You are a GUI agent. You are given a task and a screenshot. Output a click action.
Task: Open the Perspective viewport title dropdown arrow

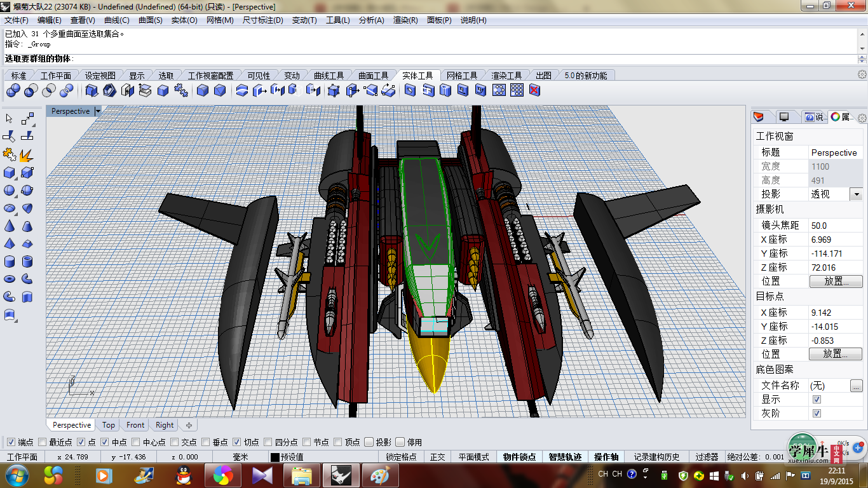coord(98,111)
